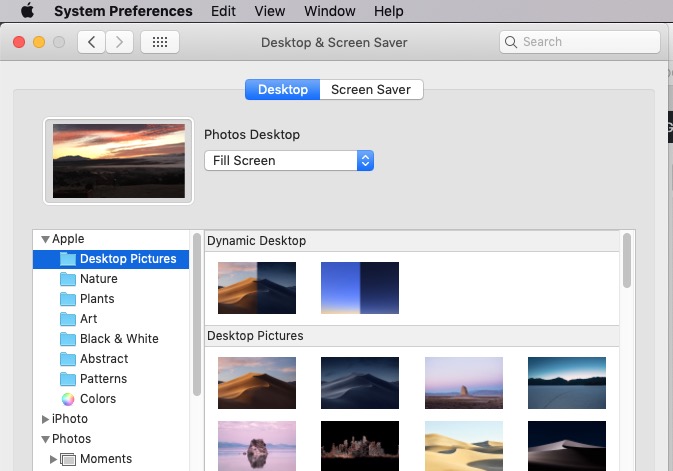Show all preferences grid button
Image resolution: width=673 pixels, height=471 pixels.
(160, 42)
